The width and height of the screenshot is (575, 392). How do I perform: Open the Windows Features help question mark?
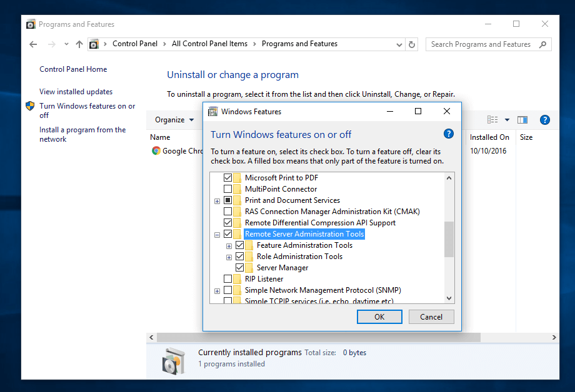[x=449, y=134]
